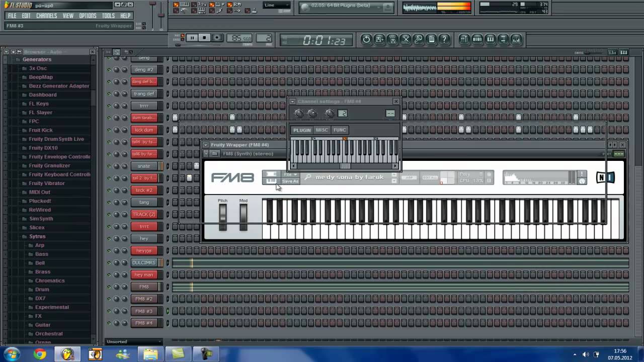Mute the FM8 #2 channel LED
Viewport: 644px width, 362px height.
click(109, 299)
